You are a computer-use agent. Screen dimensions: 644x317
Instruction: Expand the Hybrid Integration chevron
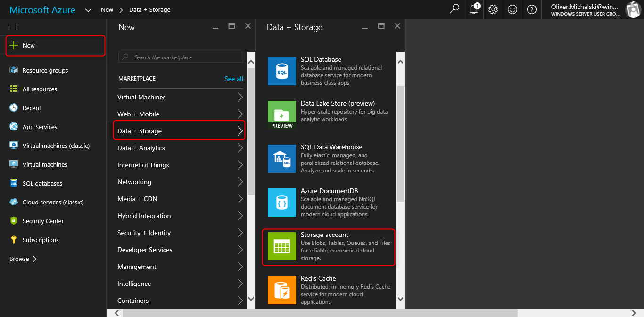(x=240, y=216)
